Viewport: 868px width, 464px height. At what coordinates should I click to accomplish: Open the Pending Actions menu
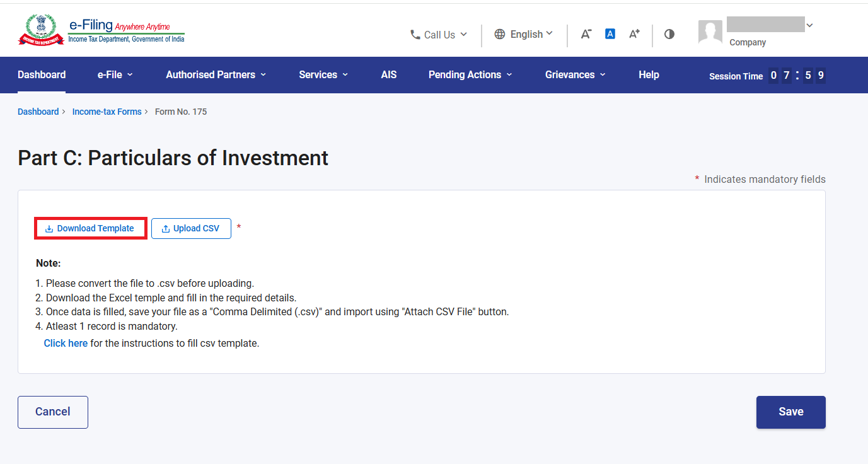coord(470,74)
